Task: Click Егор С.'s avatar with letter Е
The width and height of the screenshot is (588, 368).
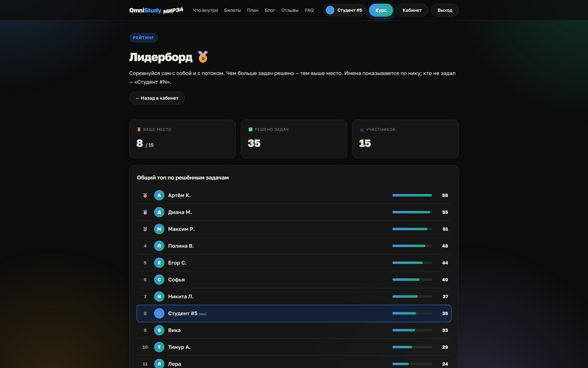Action: pyautogui.click(x=159, y=263)
